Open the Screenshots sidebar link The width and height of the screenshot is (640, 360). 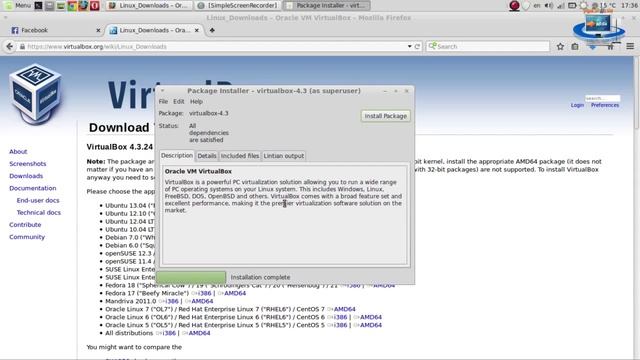pos(28,164)
